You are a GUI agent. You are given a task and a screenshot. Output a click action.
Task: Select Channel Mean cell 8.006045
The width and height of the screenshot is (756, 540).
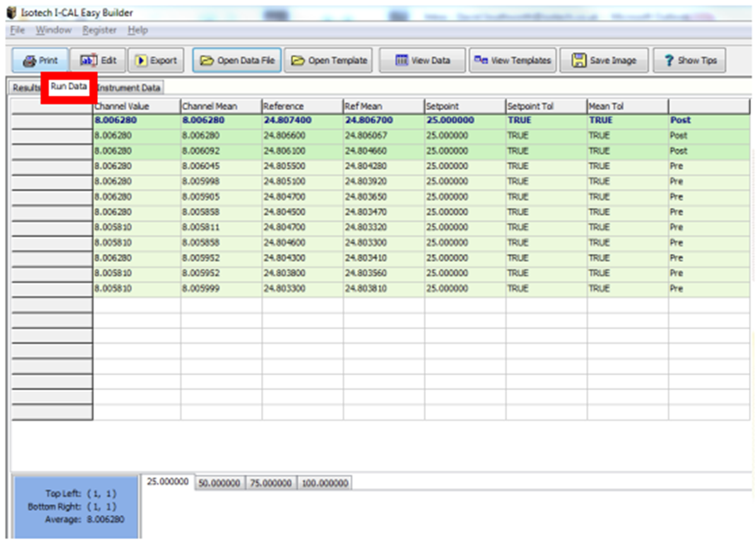tap(221, 166)
